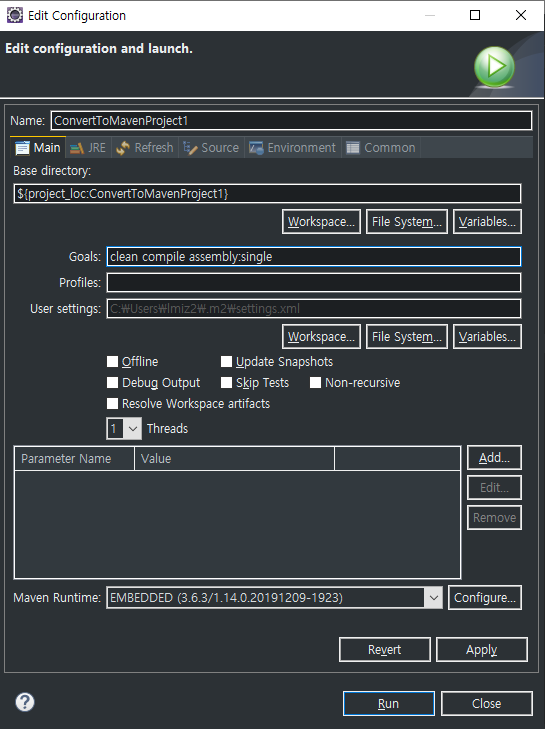Toggle the Non-recursive checkbox

pyautogui.click(x=315, y=383)
